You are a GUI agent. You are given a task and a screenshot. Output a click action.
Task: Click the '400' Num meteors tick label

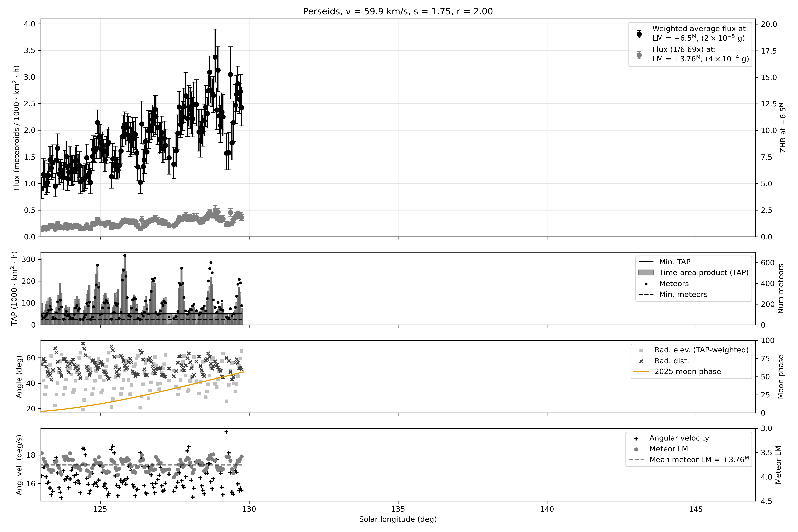pos(768,284)
